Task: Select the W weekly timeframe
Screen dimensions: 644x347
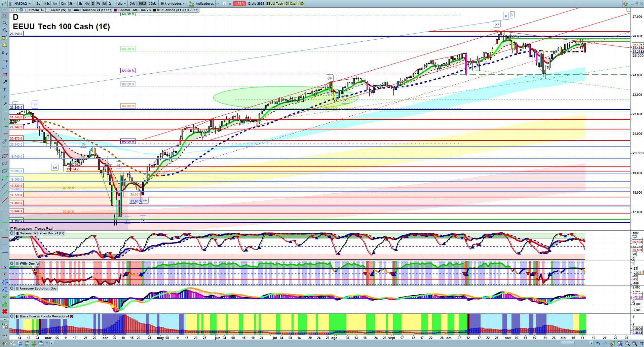Action: (99, 4)
